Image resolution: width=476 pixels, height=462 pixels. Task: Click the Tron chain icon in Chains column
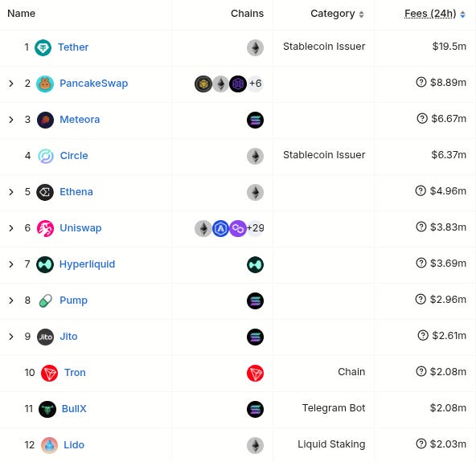[255, 373]
